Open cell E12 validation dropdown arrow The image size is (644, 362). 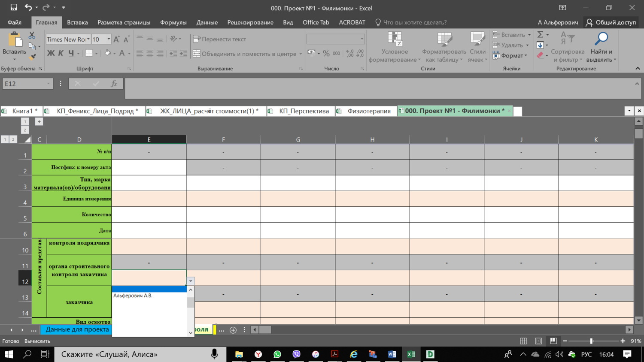(x=191, y=281)
